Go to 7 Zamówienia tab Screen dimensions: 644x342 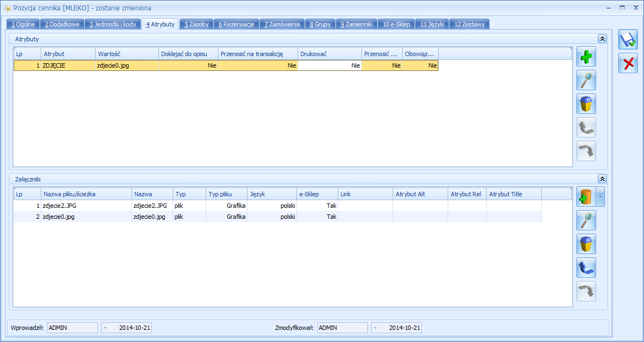point(282,24)
